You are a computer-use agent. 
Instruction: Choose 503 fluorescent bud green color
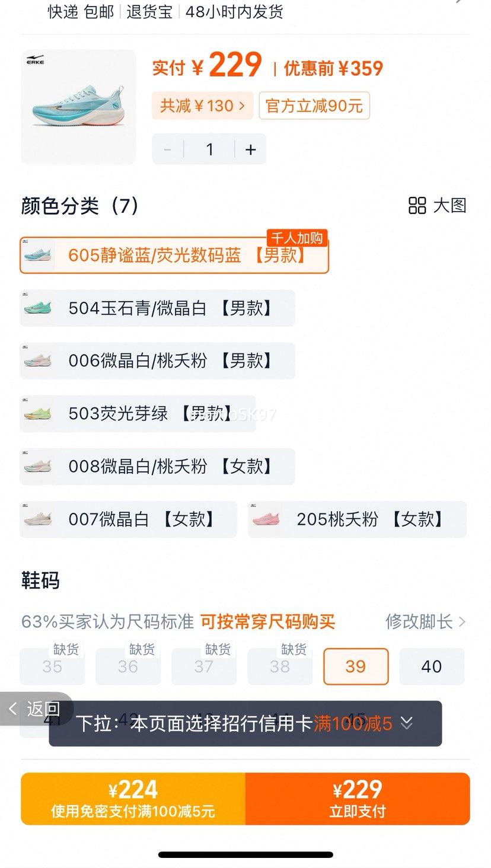[x=138, y=413]
